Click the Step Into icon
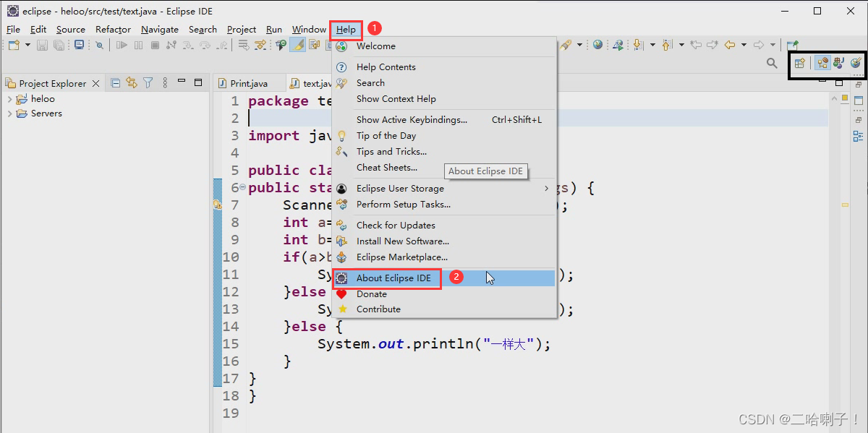 click(188, 45)
